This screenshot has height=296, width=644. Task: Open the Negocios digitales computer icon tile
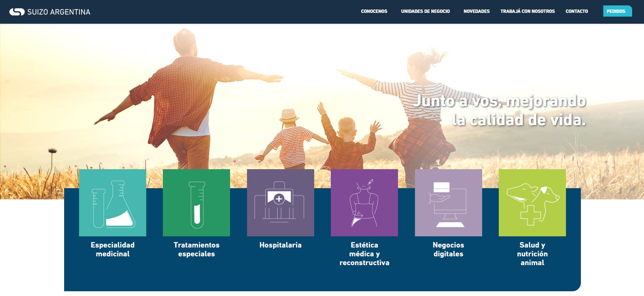click(x=448, y=203)
